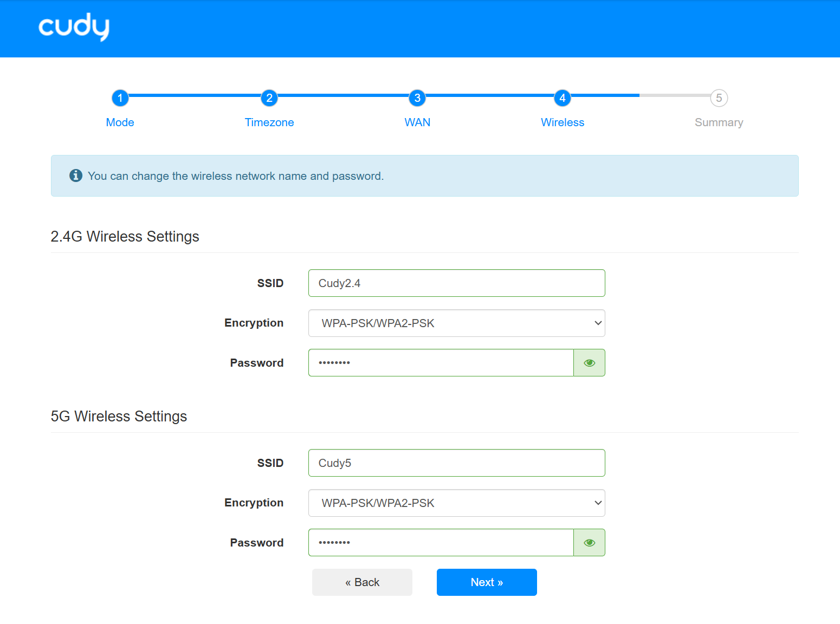This screenshot has width=840, height=624.
Task: Click the step 2 circle icon
Action: coord(269,98)
